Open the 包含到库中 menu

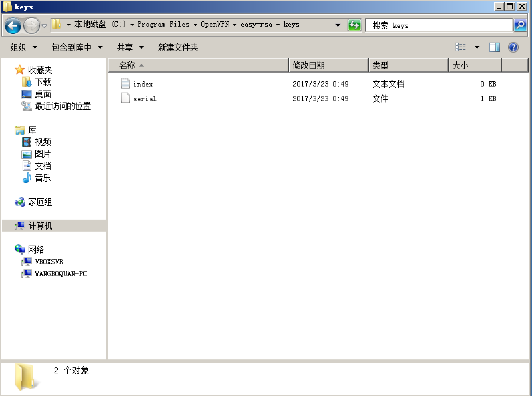77,48
